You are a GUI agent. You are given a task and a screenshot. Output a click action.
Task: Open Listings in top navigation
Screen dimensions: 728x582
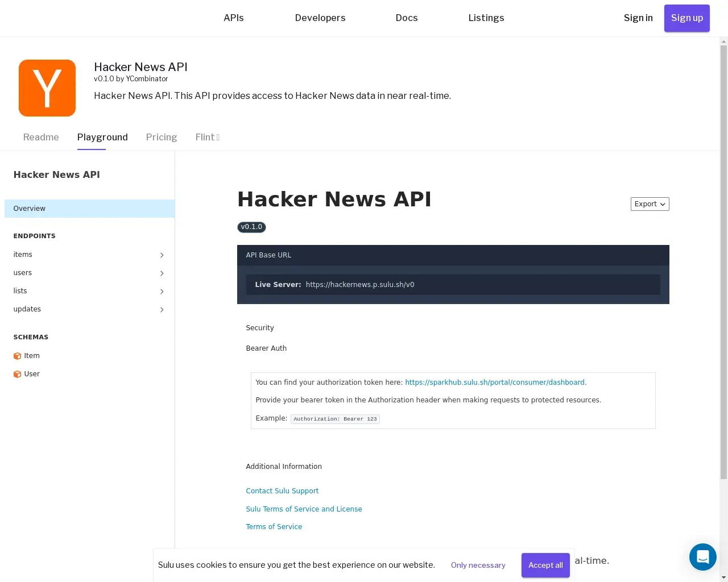point(486,18)
